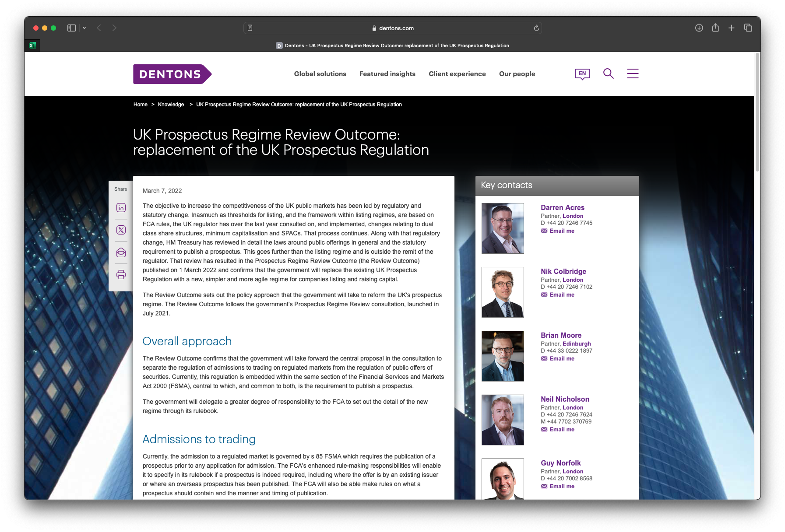Open Global solutions menu
The image size is (785, 532).
[x=320, y=74]
